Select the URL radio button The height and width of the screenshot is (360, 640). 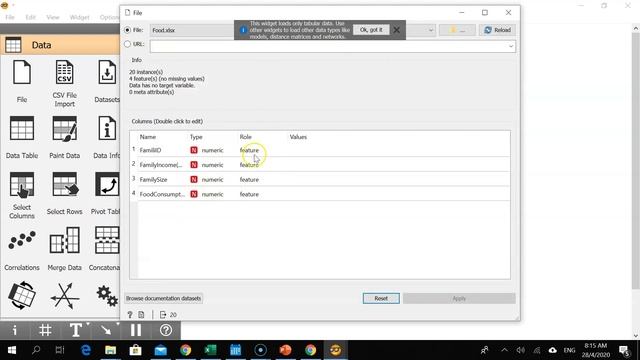click(127, 44)
